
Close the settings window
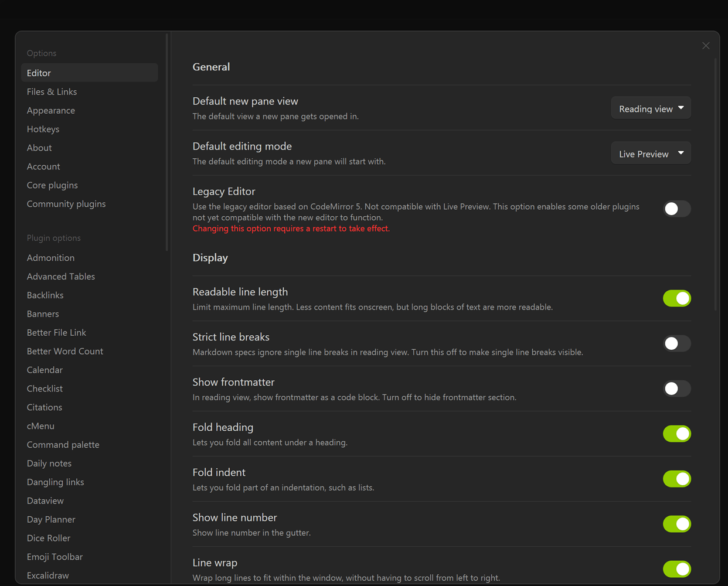click(x=706, y=45)
